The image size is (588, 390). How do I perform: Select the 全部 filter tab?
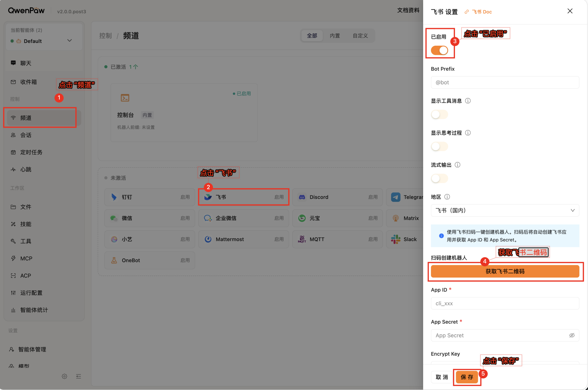coord(312,36)
